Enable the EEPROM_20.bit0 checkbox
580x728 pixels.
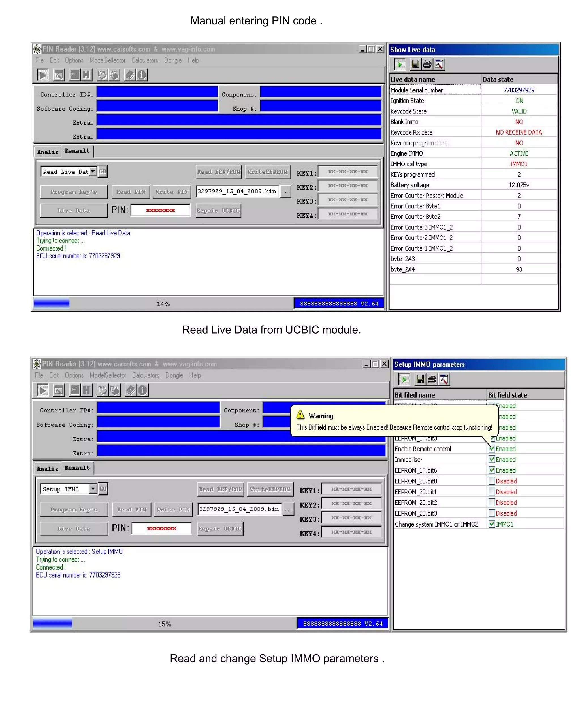coord(492,481)
